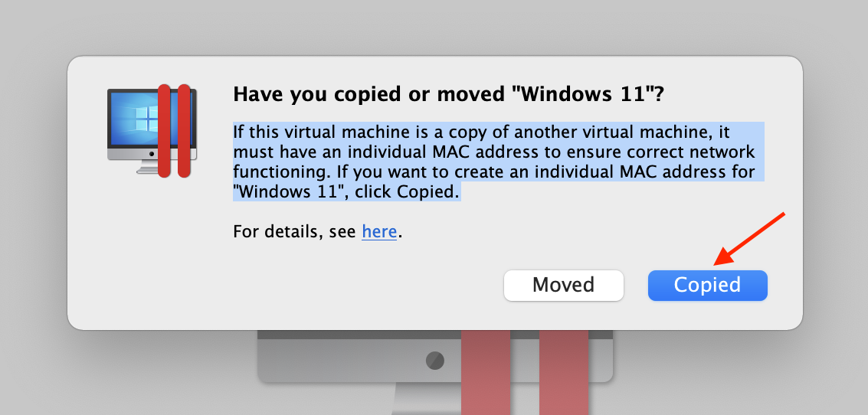
Task: Click the left red bar of dialog icon
Action: coord(164,131)
